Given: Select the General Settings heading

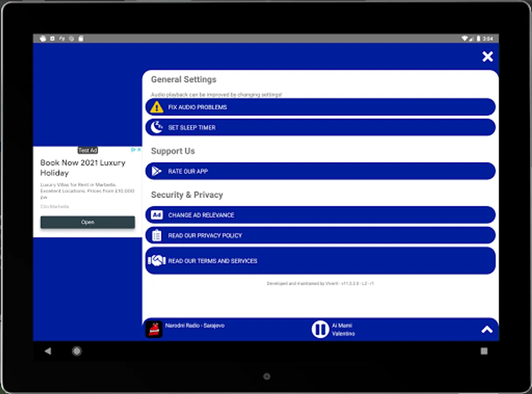Looking at the screenshot, I should 184,79.
